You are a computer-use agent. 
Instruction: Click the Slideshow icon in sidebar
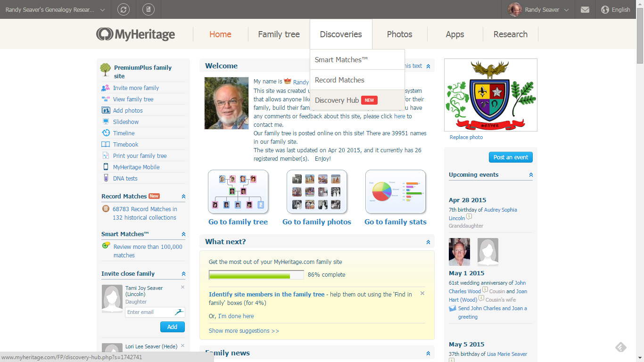point(106,122)
